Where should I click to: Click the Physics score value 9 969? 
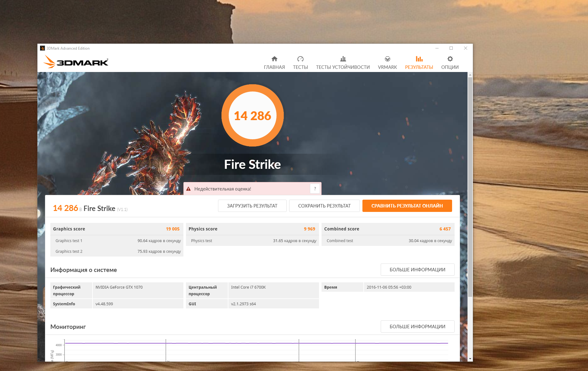tap(310, 229)
